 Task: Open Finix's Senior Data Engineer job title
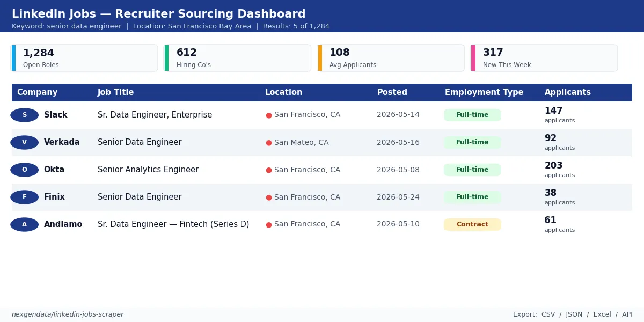click(140, 197)
